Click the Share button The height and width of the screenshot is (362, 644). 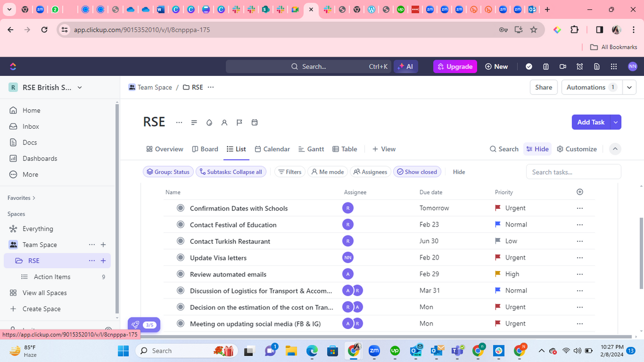(543, 87)
